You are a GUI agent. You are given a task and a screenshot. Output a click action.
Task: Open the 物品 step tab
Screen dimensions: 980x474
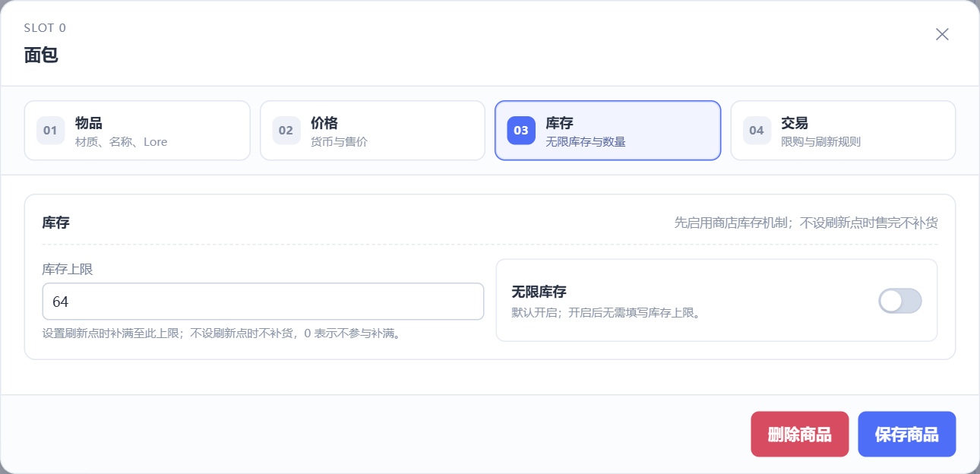137,131
